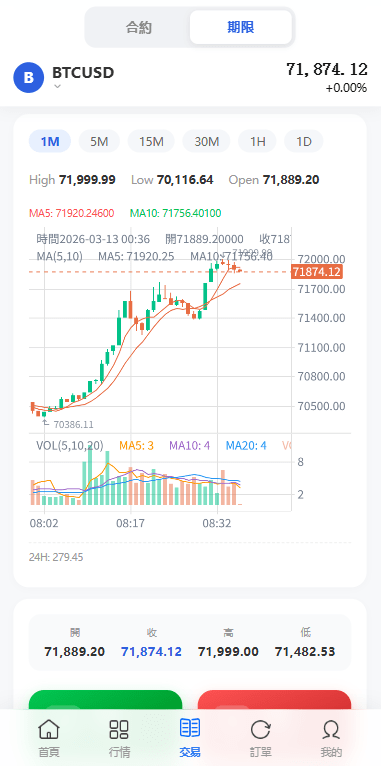
Task: Click the current price 71,874.12 in the header
Action: [327, 69]
